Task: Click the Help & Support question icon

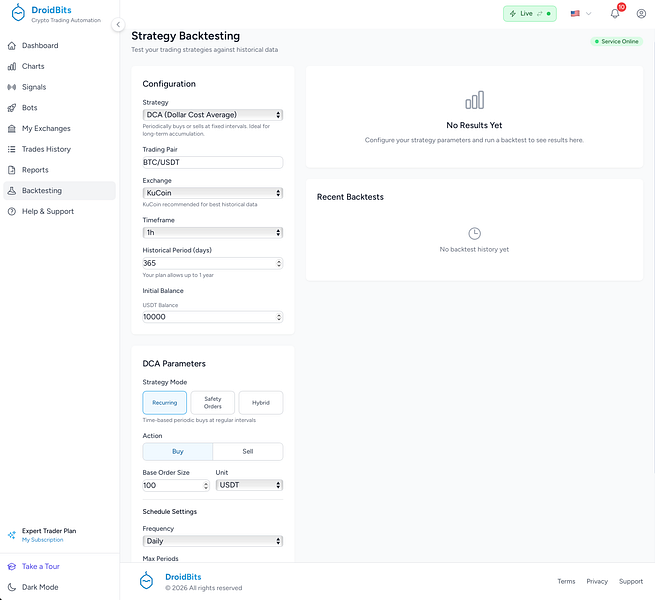Action: pyautogui.click(x=12, y=211)
